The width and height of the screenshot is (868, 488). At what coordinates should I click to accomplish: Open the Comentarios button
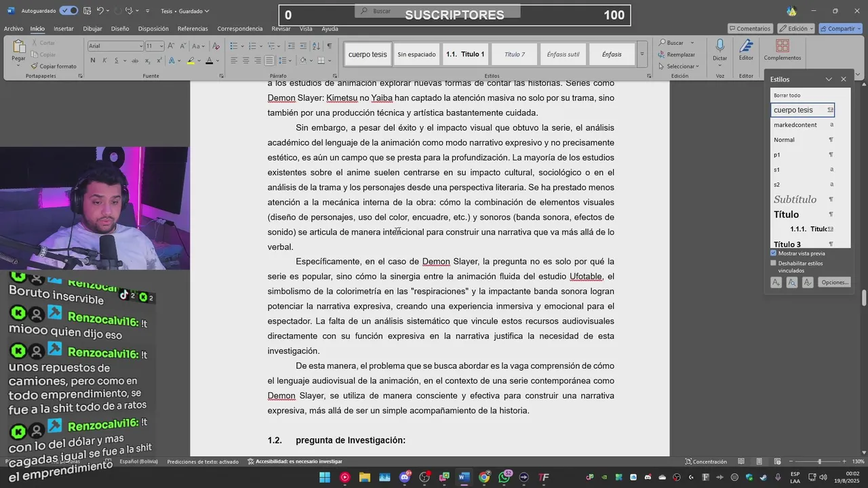click(x=750, y=28)
